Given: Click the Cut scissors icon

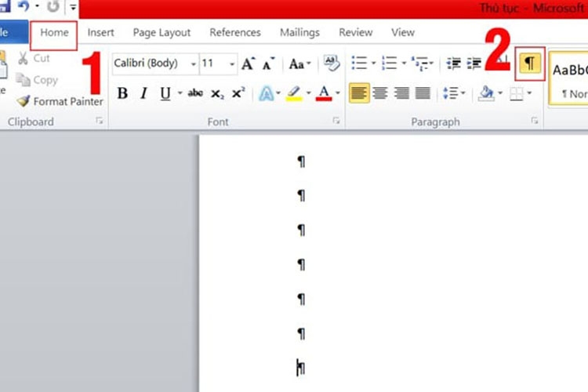Looking at the screenshot, I should (24, 59).
